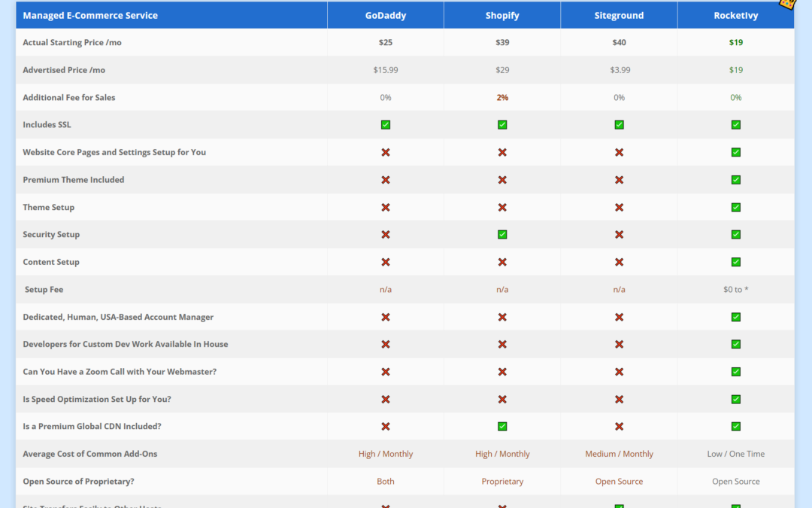Click Siteground's red X for Premium Global CDN
This screenshot has height=508, width=812.
(619, 426)
